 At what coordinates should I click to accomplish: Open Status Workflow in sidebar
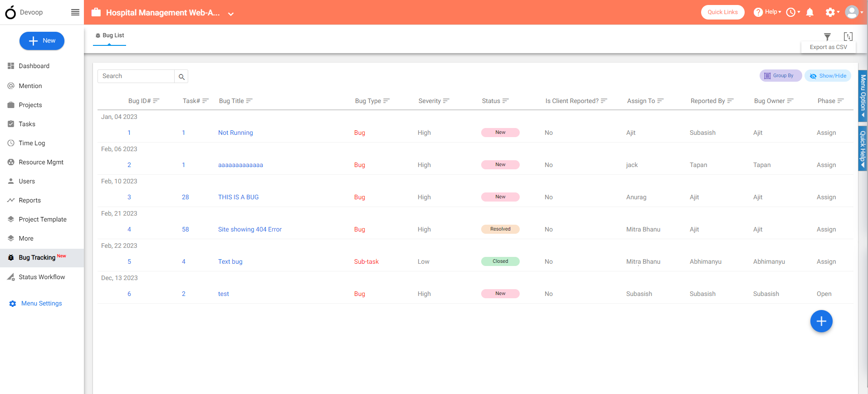42,277
